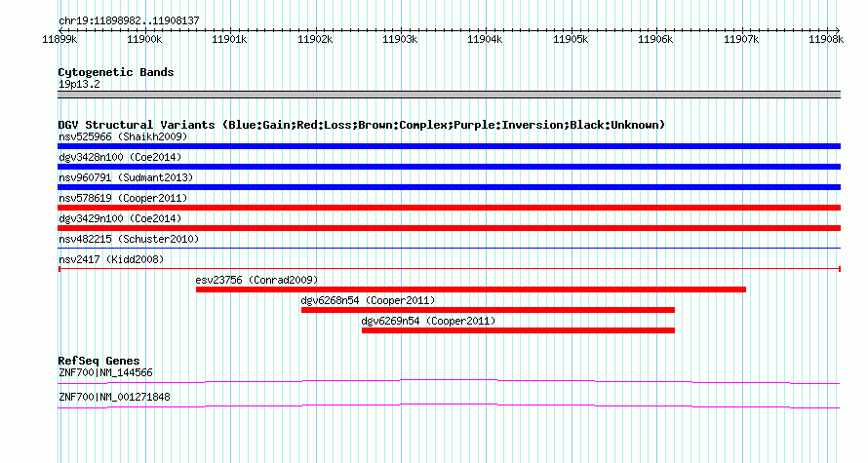Click the ZNF700|NM_144566 gene label
This screenshot has height=463, width=868.
[x=105, y=372]
